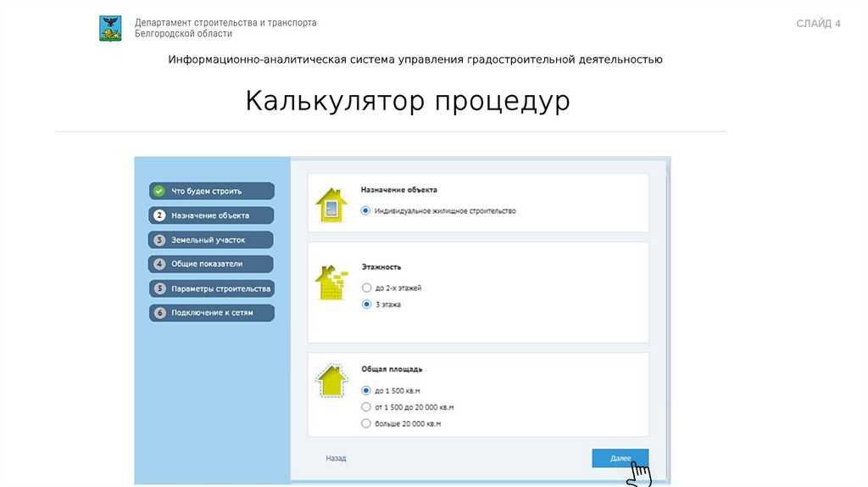Screen dimensions: 868x487
Task: Go to the Земельный участок step
Action: pos(212,240)
